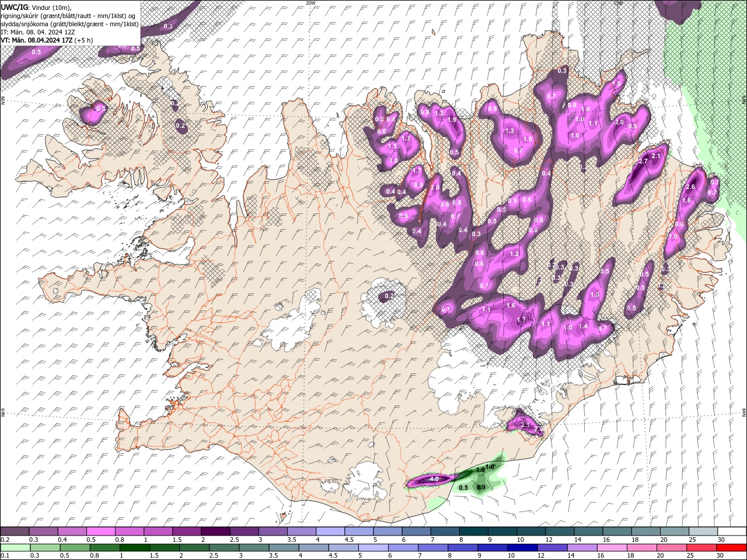Screen dimensions: 747x560
Task: Click the '15W' longitude label
Action: (x=619, y=3)
